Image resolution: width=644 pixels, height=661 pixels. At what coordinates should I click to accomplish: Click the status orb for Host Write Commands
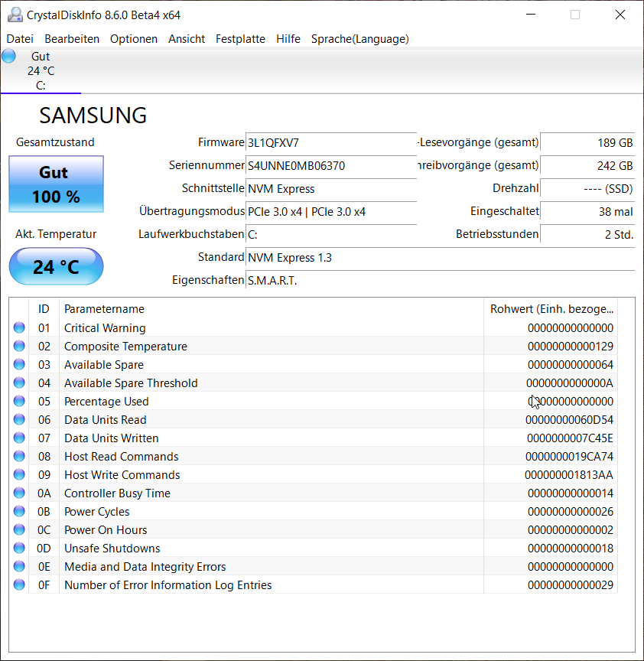pyautogui.click(x=19, y=474)
